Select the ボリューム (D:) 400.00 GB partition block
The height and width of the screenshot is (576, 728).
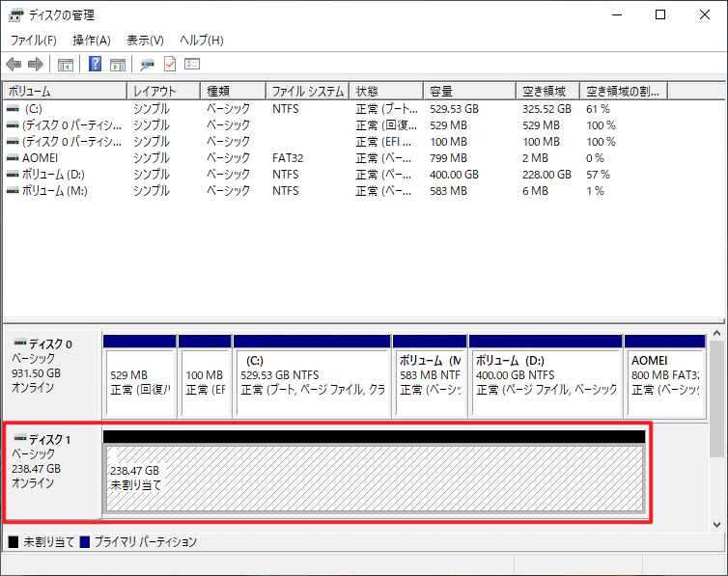click(x=546, y=376)
